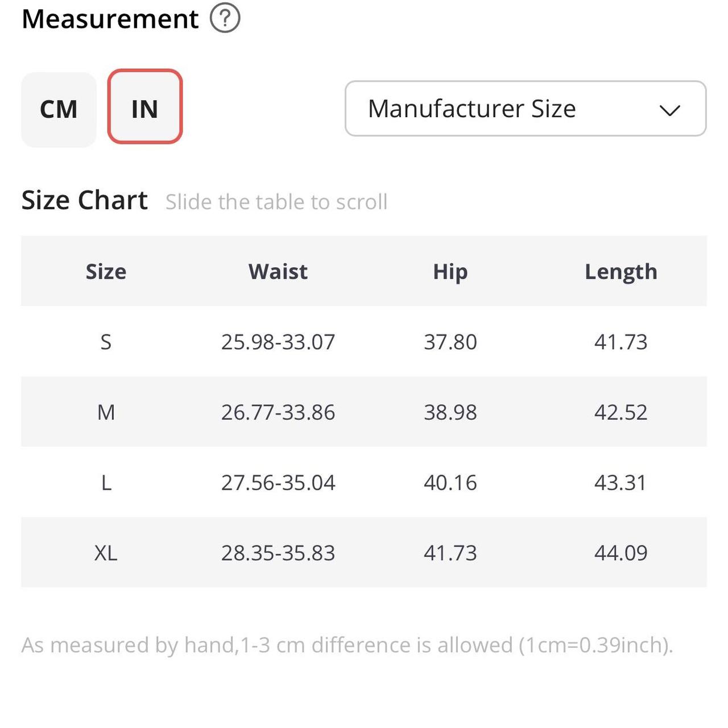Click length value 44.09
Screen dimensions: 728x728
coord(621,552)
